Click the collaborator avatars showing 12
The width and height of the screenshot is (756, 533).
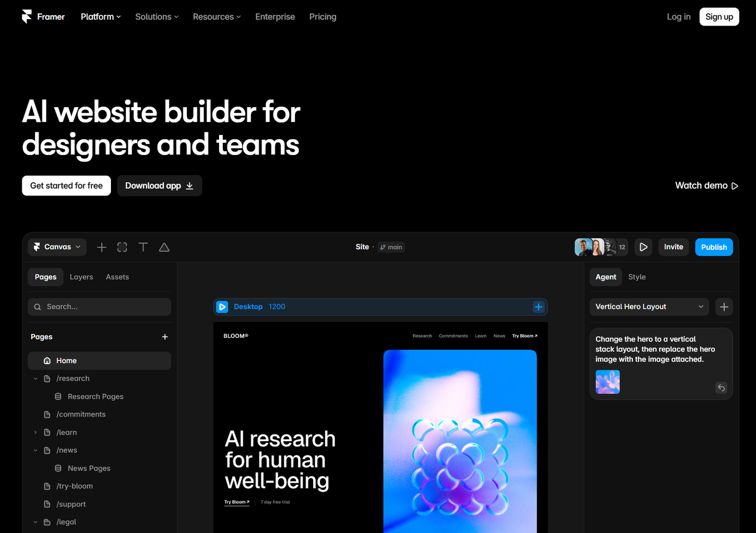click(x=601, y=247)
